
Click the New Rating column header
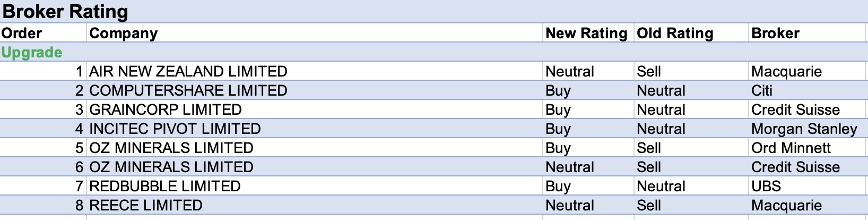click(x=586, y=33)
